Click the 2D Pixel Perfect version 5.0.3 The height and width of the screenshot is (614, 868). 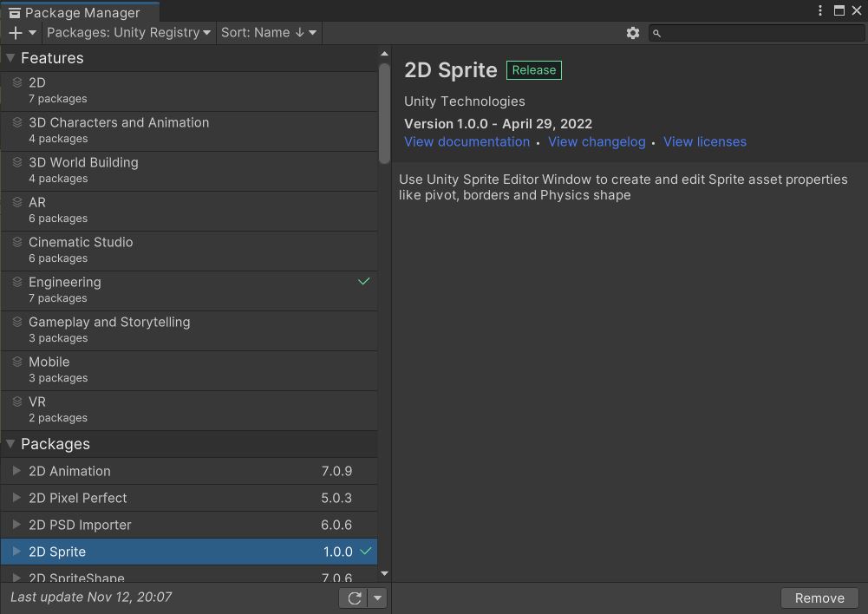(x=336, y=498)
